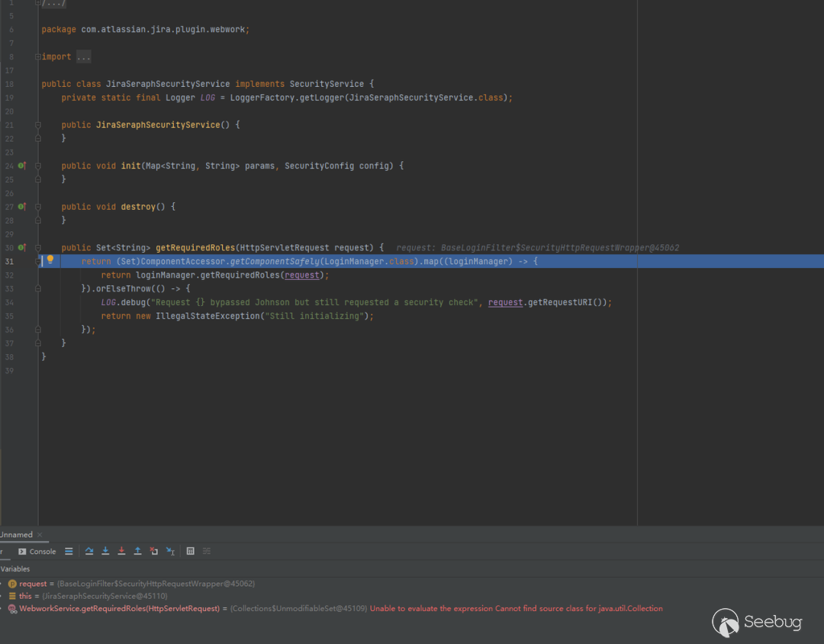Screen dimensions: 824x644
Task: Open the Evaluate Expression calculator icon
Action: click(x=190, y=551)
